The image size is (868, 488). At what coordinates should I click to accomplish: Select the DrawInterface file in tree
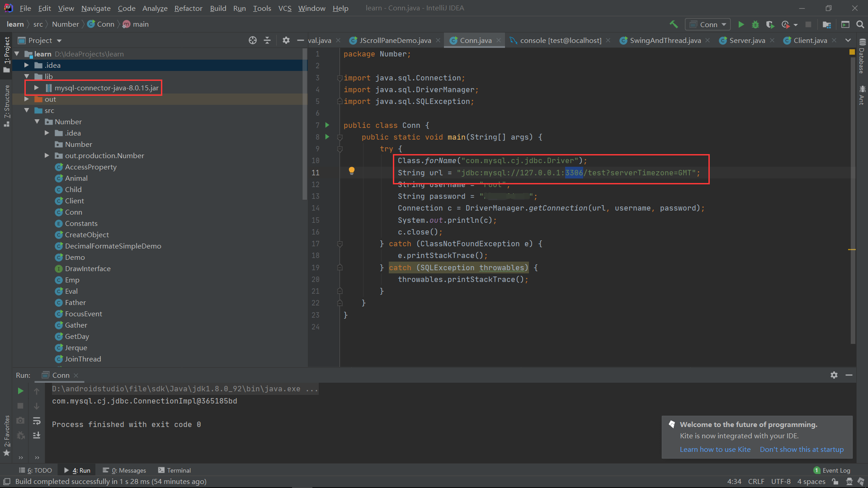coord(88,268)
